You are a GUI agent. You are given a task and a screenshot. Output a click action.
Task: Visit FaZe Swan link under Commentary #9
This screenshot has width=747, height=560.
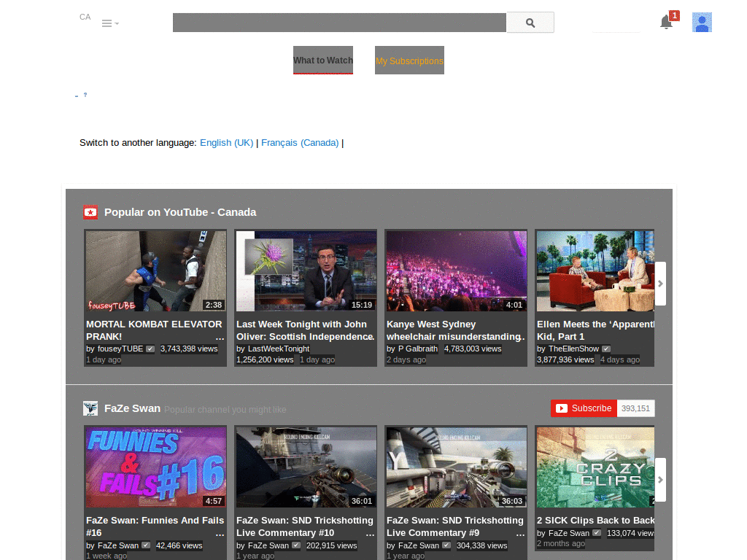[x=418, y=545]
